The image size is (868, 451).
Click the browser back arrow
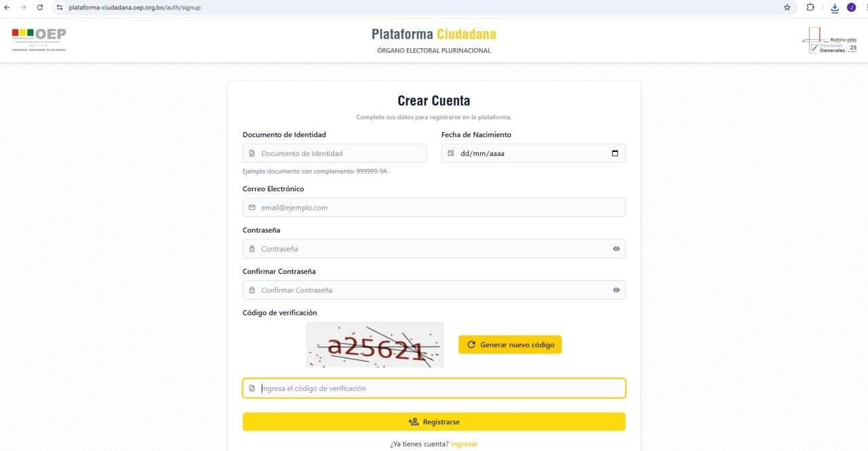[x=7, y=7]
